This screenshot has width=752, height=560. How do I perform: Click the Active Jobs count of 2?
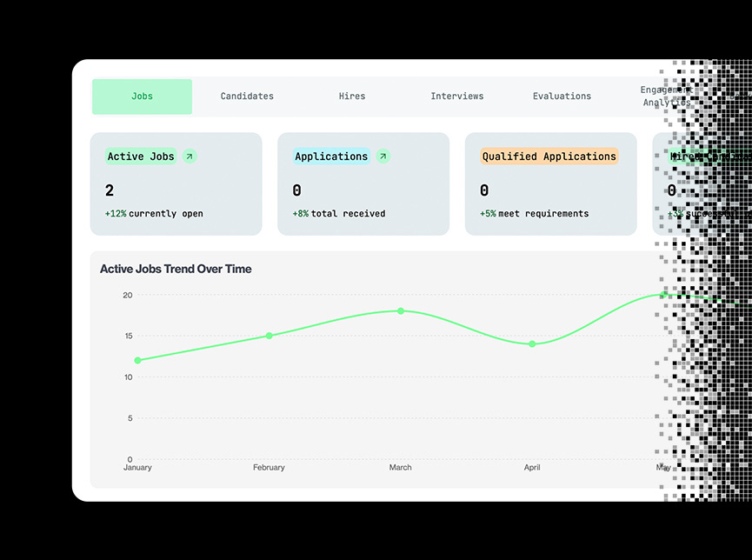[x=110, y=190]
